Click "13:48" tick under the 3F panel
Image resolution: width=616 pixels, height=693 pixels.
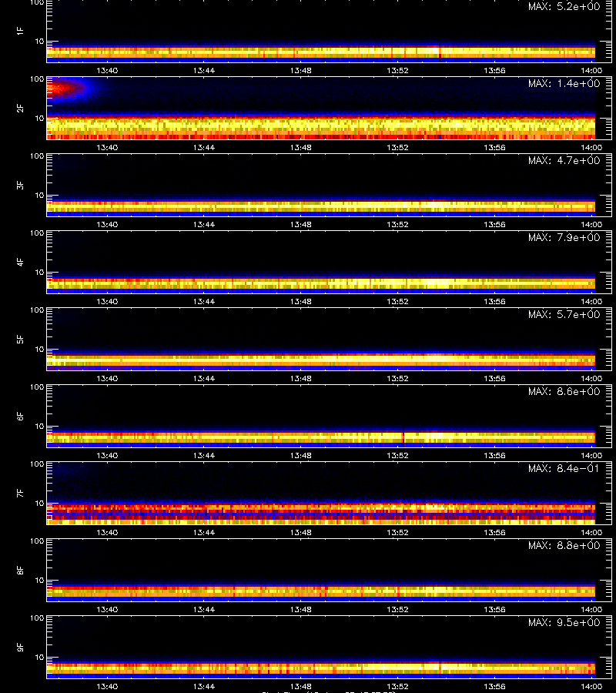click(x=300, y=225)
